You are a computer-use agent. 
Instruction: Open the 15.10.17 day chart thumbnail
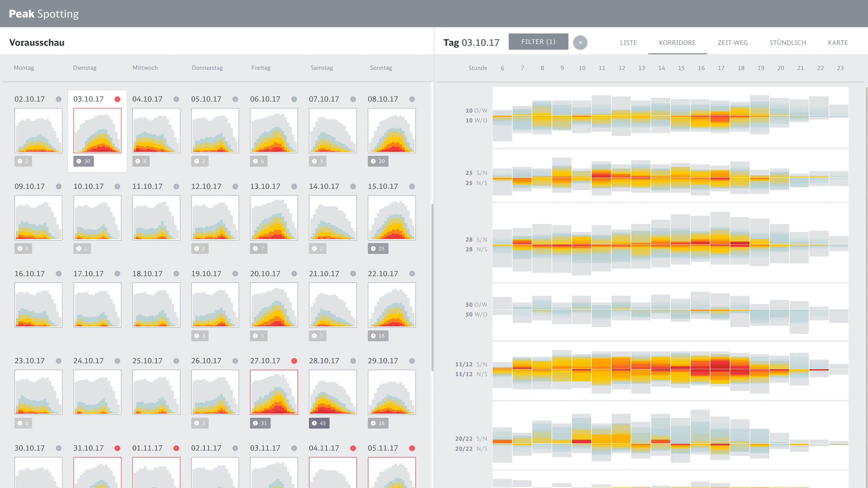[x=392, y=218]
